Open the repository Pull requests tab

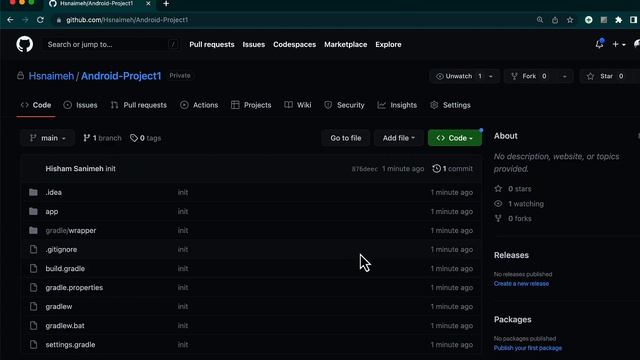click(x=139, y=105)
